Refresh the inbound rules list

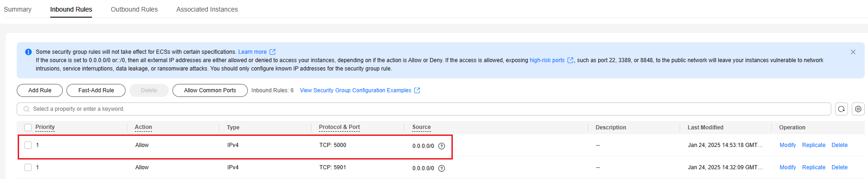click(841, 109)
